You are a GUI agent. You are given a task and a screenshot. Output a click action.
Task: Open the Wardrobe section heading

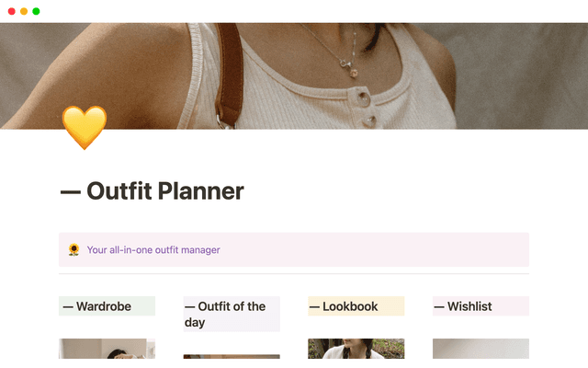(96, 306)
